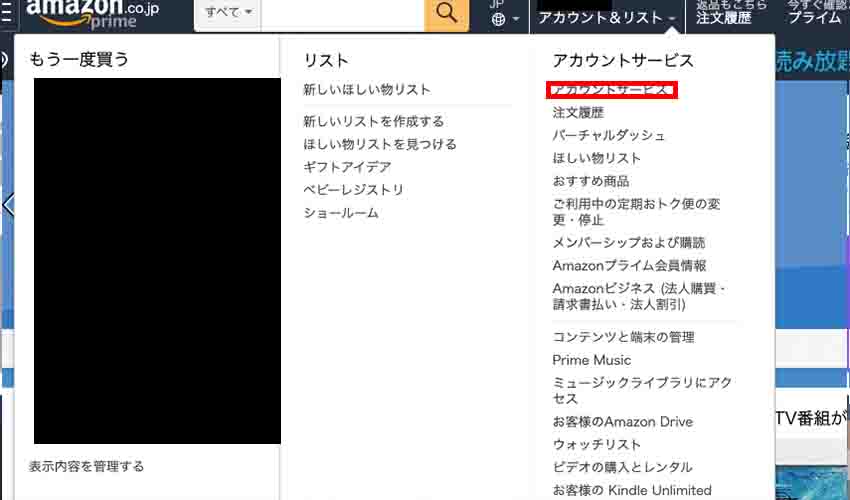Open ギフトアイデア link

click(x=347, y=166)
